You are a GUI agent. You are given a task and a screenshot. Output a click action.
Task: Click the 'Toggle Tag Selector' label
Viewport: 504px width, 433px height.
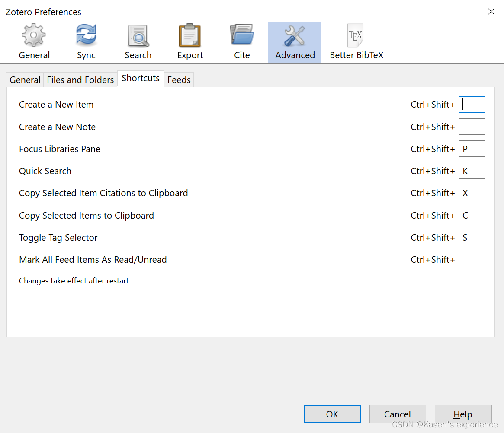(x=58, y=238)
